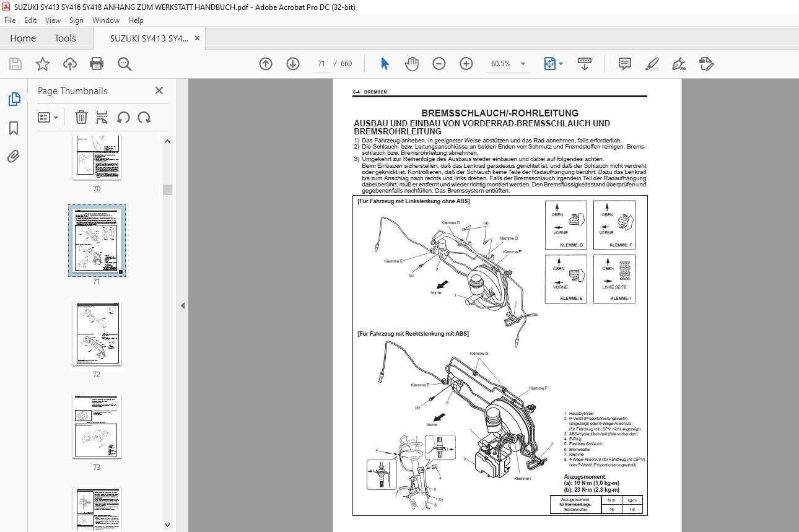Add a comment sticky note
Image resolution: width=799 pixels, height=532 pixels.
[x=625, y=64]
